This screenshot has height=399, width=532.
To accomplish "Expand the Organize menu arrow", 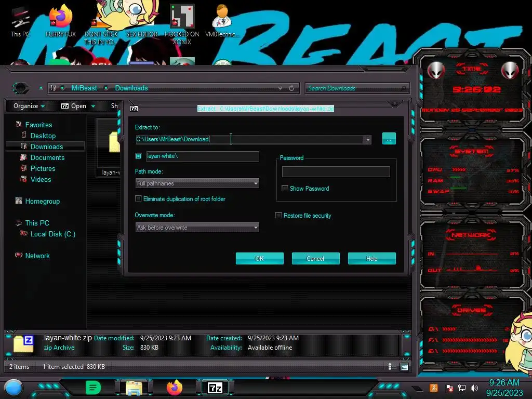I will (43, 106).
